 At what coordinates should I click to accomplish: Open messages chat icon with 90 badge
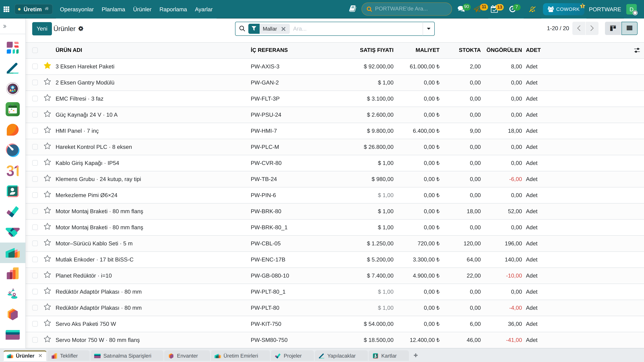461,9
